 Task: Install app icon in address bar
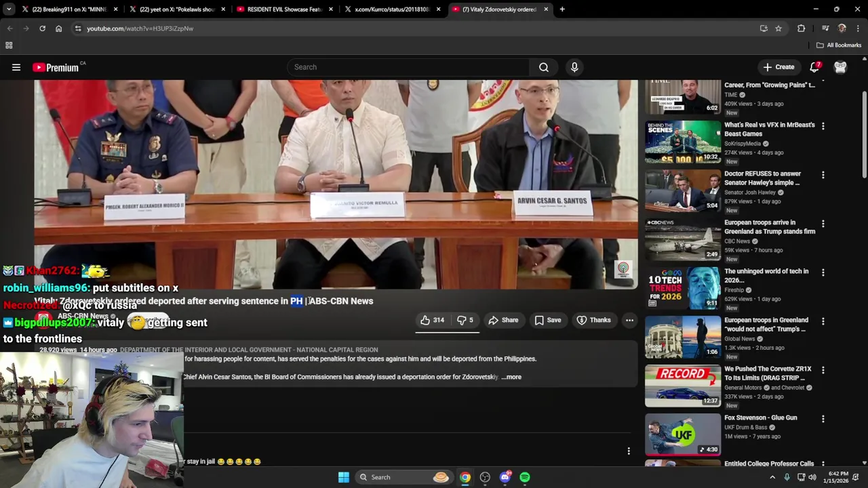pos(764,28)
